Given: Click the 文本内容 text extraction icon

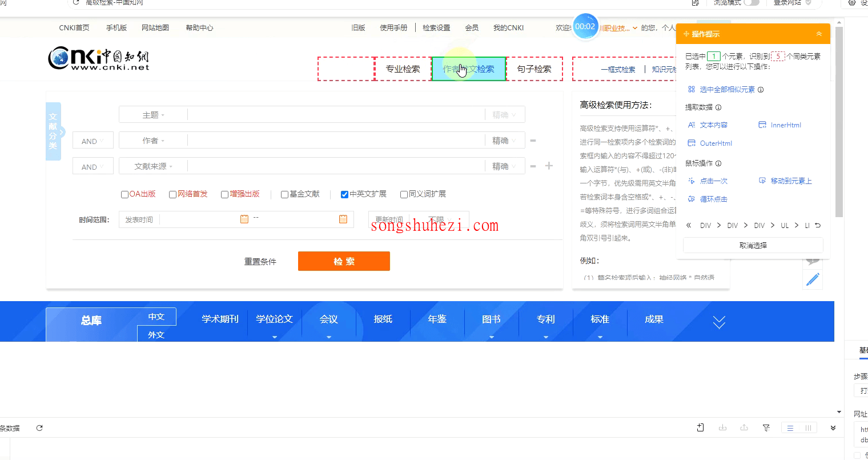Looking at the screenshot, I should click(692, 125).
